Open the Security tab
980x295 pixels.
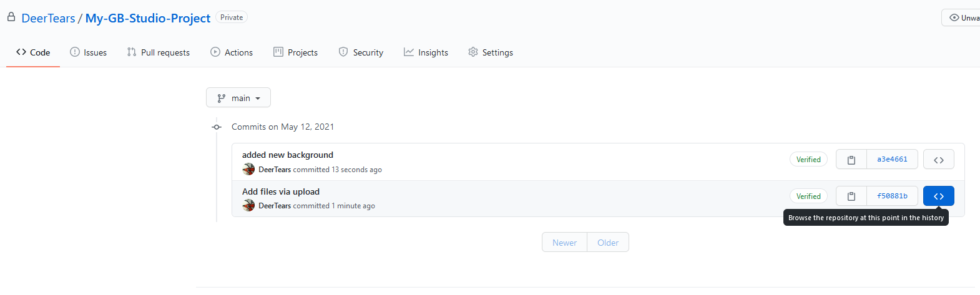click(x=361, y=52)
